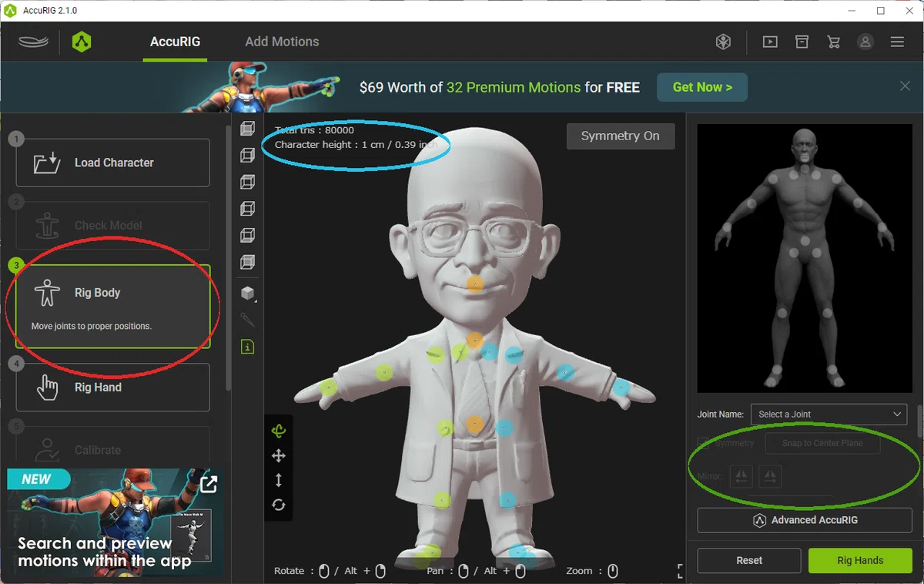Switch to the Add Motions tab
This screenshot has width=924, height=584.
click(x=282, y=42)
